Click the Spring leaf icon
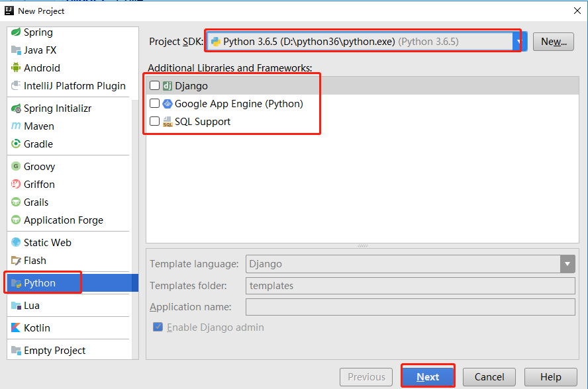 (16, 32)
